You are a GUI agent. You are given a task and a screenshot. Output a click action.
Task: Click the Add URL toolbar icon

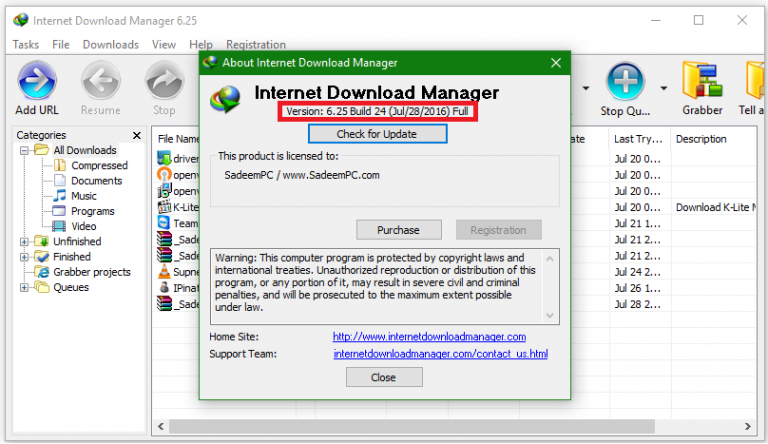point(37,80)
